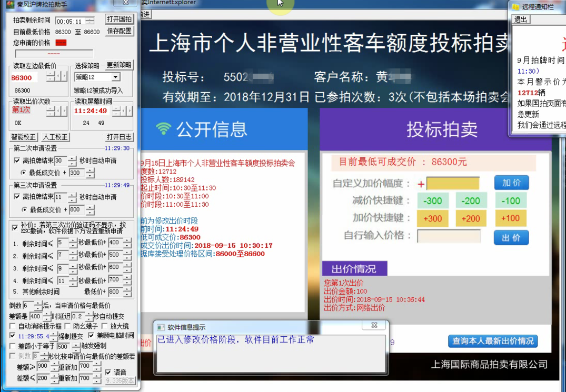Click spinner for 时延迟 0.2 seconds

(89, 317)
